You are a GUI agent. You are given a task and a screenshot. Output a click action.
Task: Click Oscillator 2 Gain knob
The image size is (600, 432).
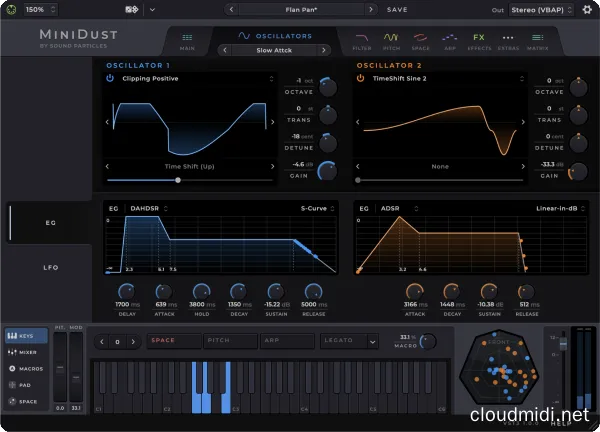pyautogui.click(x=578, y=171)
